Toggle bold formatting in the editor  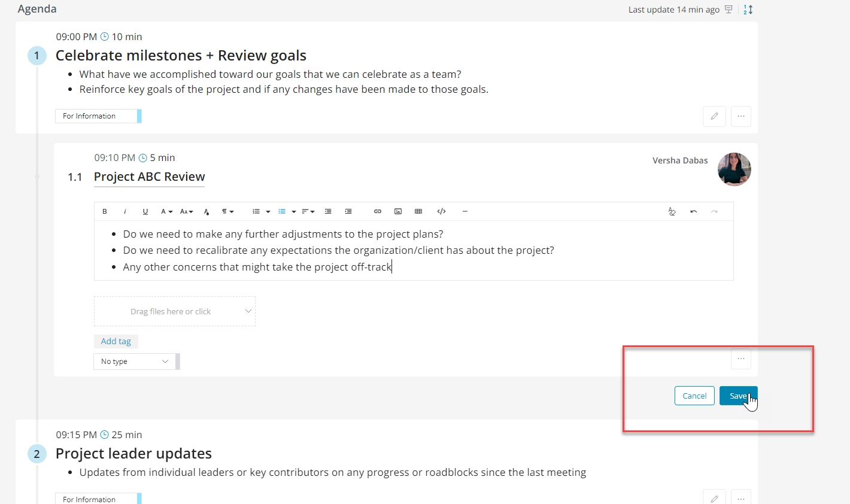click(105, 211)
